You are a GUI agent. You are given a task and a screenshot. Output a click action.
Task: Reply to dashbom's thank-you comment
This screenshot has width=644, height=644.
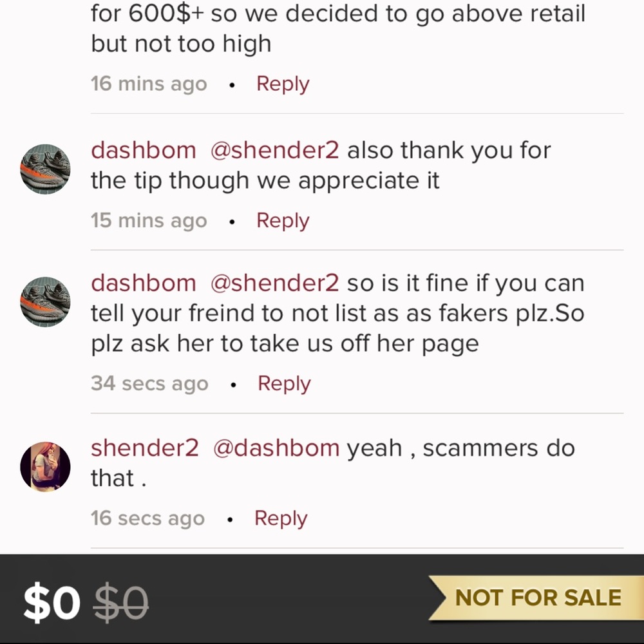(x=282, y=220)
